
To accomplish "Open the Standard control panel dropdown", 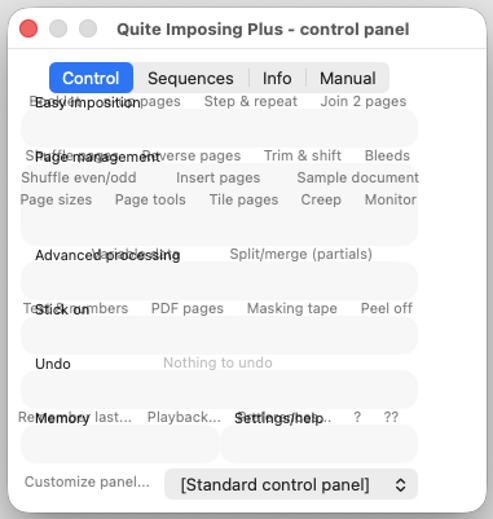I will pyautogui.click(x=291, y=484).
